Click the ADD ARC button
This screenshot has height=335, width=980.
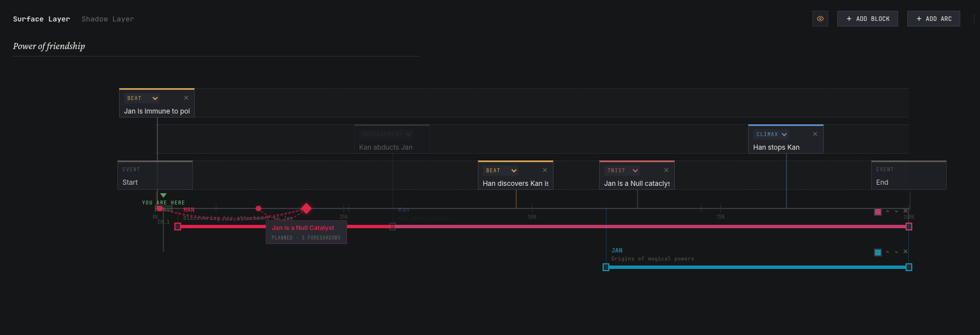934,19
